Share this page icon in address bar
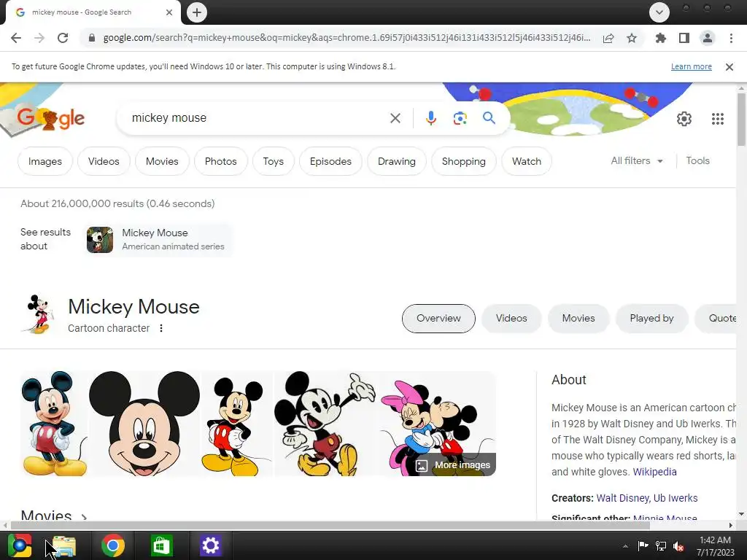 tap(608, 38)
